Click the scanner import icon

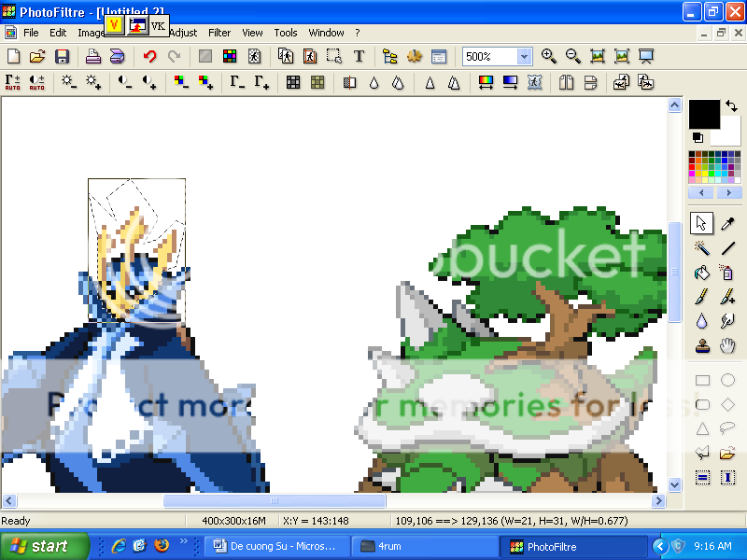click(118, 56)
